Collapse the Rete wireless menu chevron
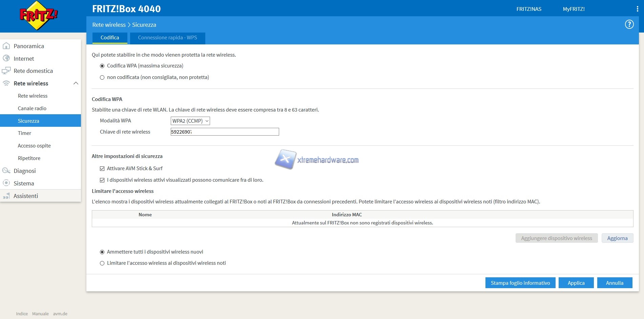The height and width of the screenshot is (319, 644). pos(76,83)
